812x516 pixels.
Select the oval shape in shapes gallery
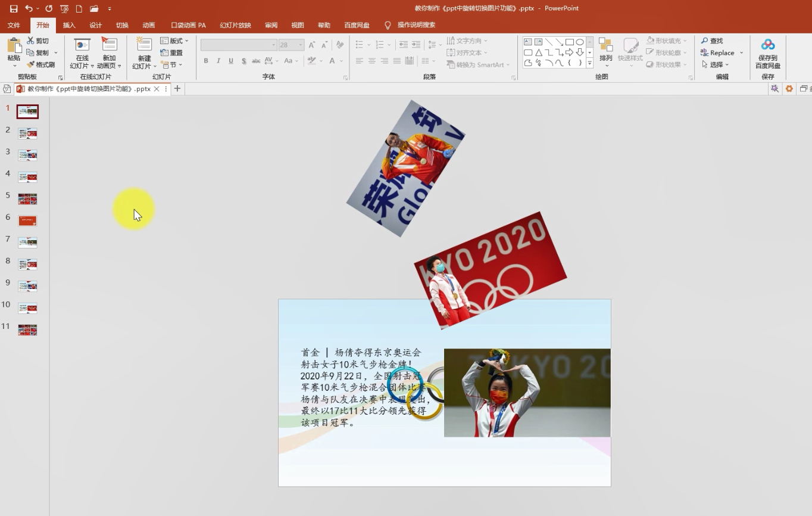580,42
